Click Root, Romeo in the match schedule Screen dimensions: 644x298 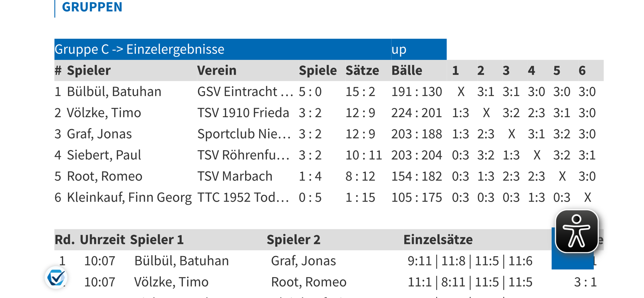(308, 282)
